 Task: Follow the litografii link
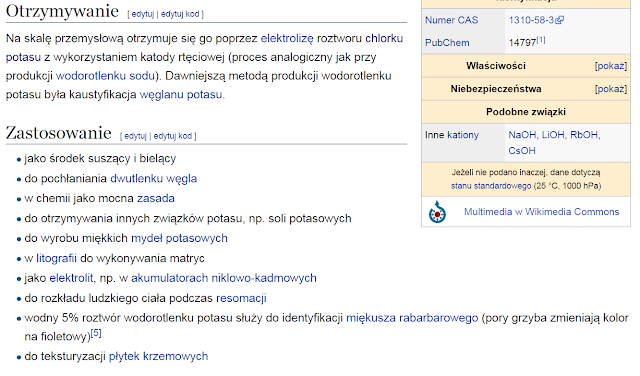tap(56, 258)
